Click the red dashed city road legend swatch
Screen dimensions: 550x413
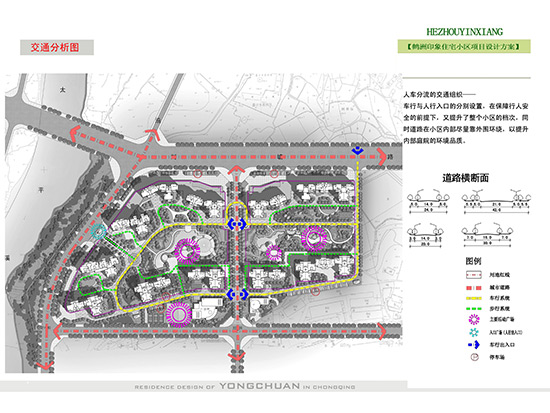coord(474,288)
